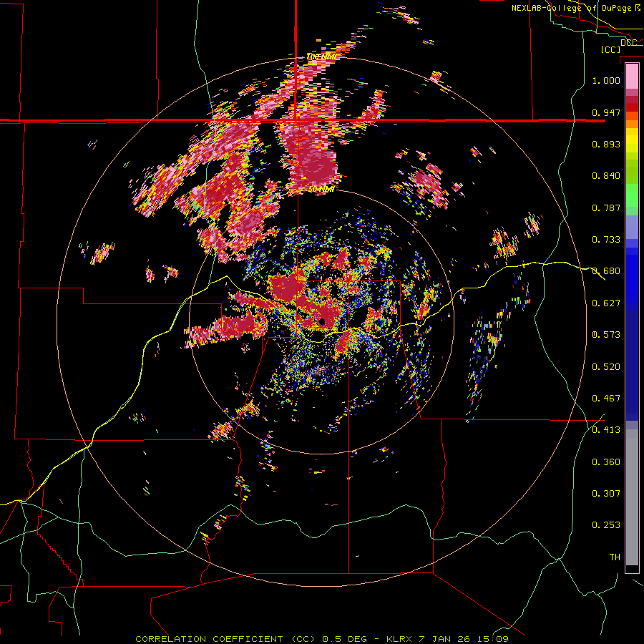Click the 0.360 scale label
The height and width of the screenshot is (644, 644).
(x=606, y=462)
